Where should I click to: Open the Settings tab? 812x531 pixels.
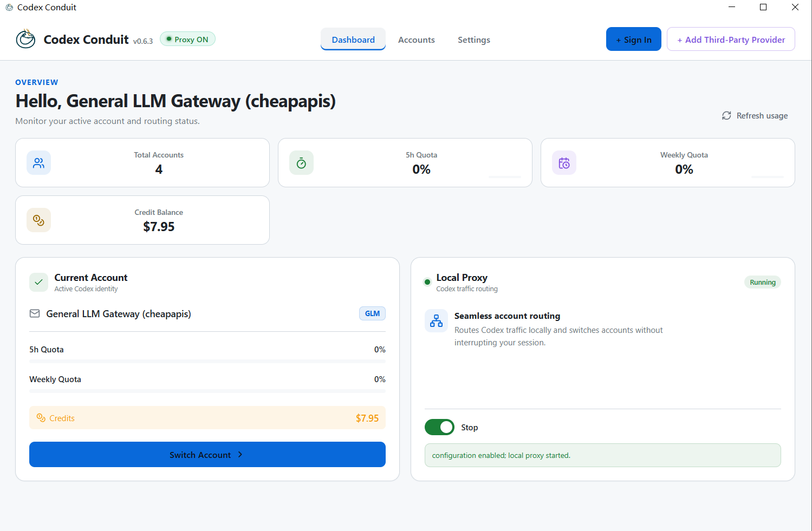tap(474, 40)
